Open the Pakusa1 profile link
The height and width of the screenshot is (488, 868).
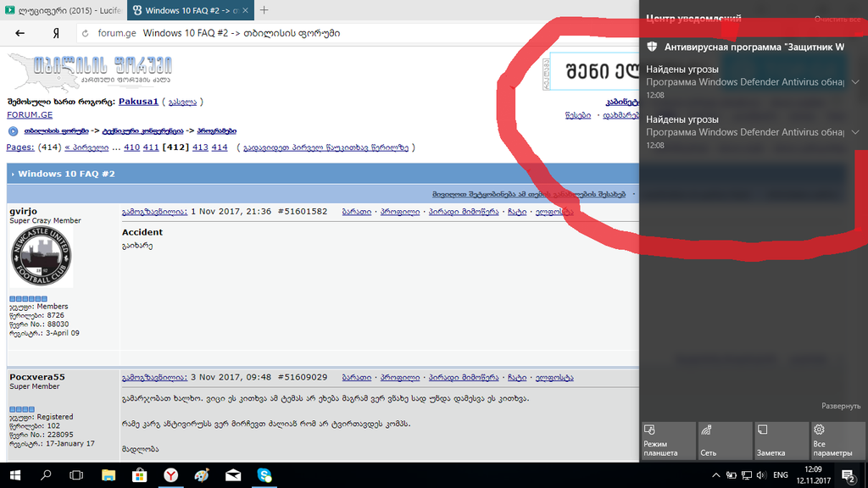click(138, 102)
